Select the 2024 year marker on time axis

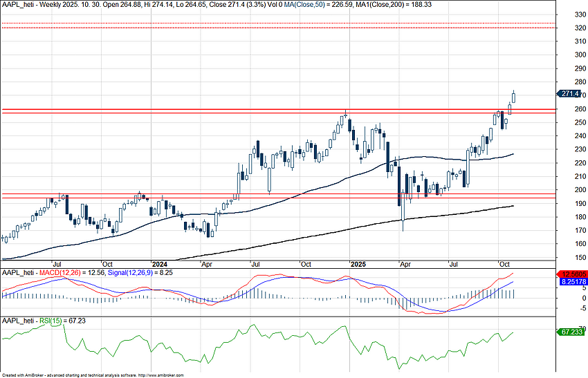(160, 265)
